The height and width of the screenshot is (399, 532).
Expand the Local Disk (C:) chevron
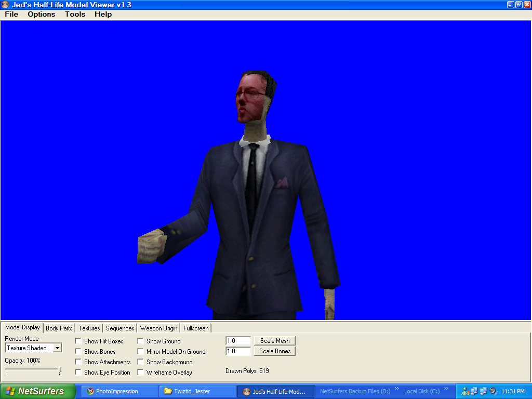446,389
